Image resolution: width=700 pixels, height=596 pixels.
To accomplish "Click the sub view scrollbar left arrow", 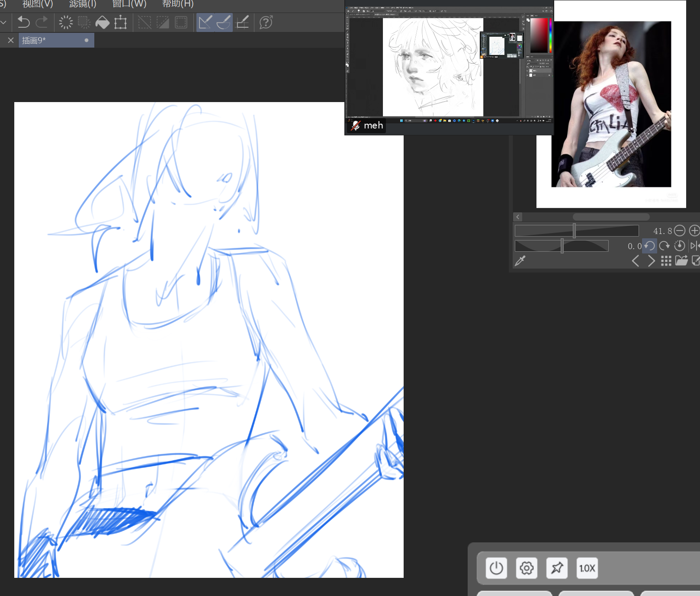I will pyautogui.click(x=518, y=217).
